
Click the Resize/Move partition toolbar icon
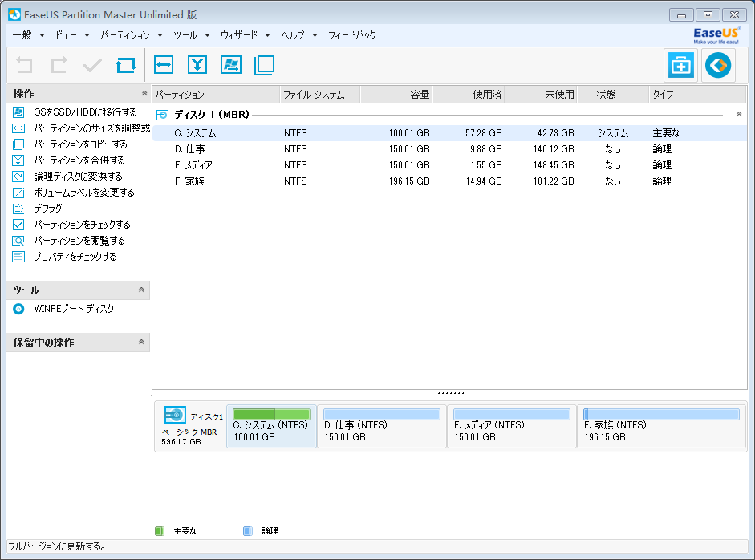pyautogui.click(x=164, y=65)
